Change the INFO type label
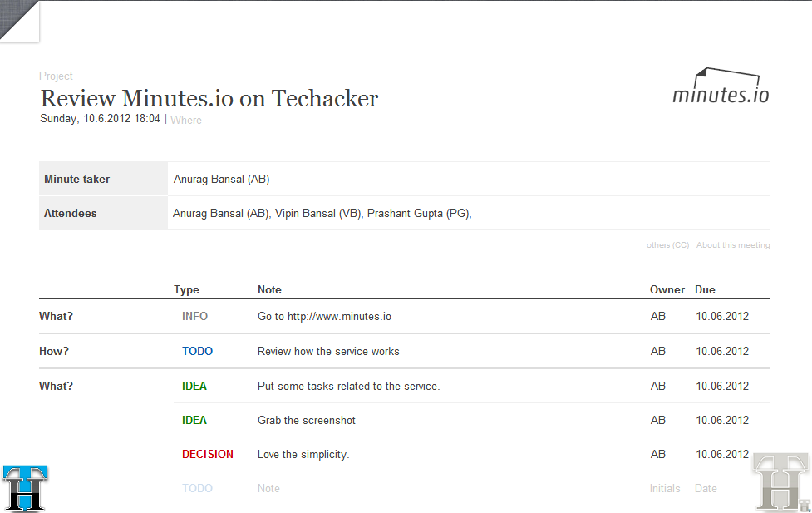Viewport: 812px width, 513px height. pos(194,316)
